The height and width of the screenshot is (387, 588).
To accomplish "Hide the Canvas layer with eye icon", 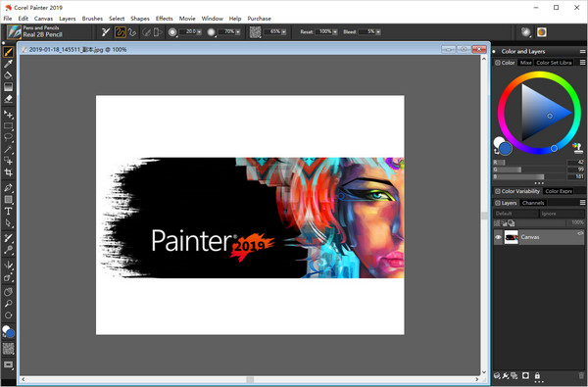I will pyautogui.click(x=498, y=237).
